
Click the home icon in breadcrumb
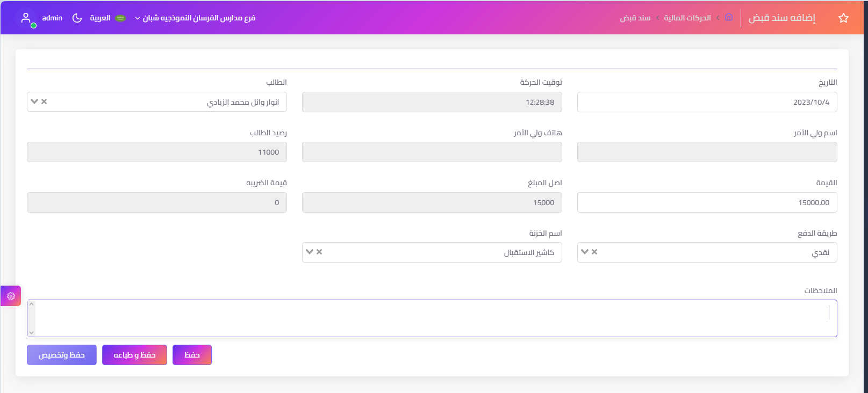pos(729,17)
